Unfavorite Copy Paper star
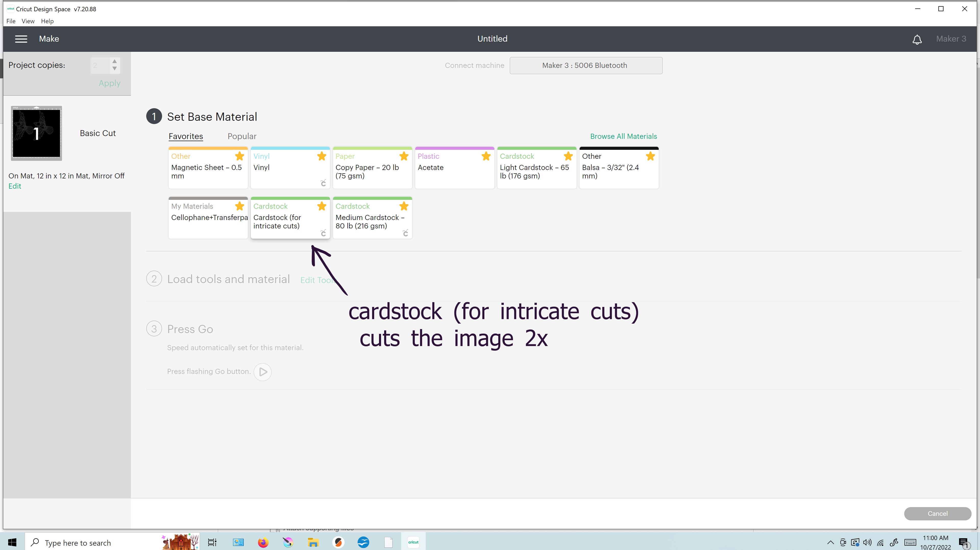The image size is (980, 550). pyautogui.click(x=404, y=156)
